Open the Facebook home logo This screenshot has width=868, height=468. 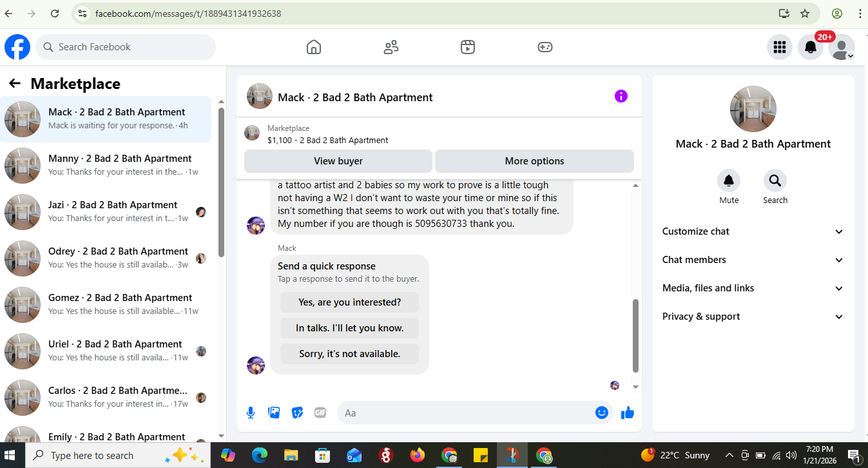(x=17, y=47)
